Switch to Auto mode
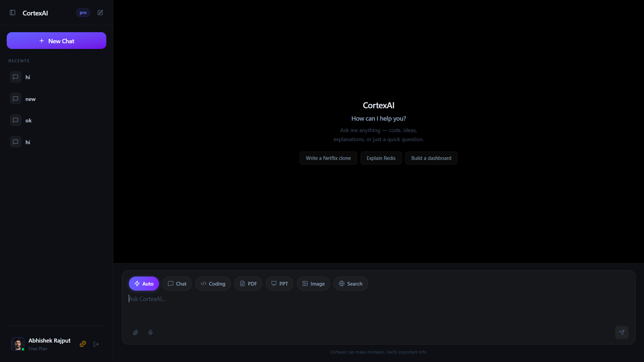The image size is (644, 362). [x=144, y=284]
